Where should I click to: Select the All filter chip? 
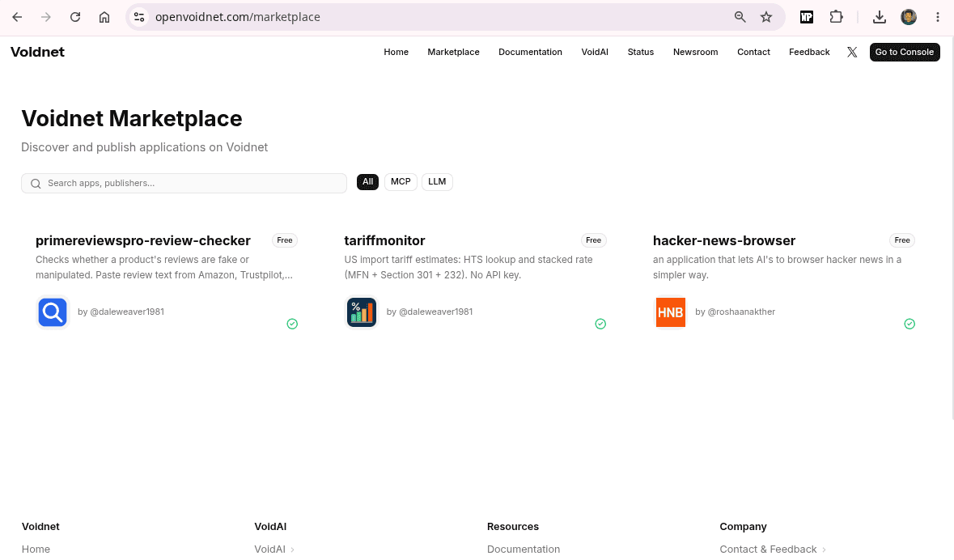point(367,182)
